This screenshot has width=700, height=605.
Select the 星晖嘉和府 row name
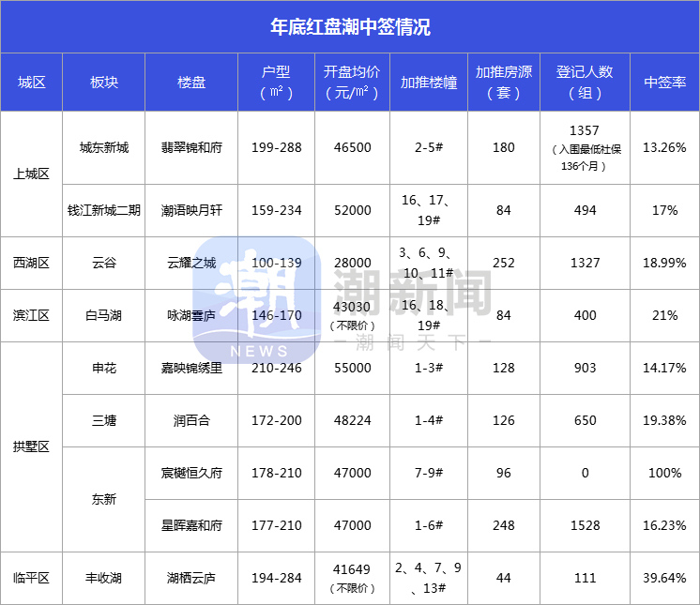click(x=191, y=525)
